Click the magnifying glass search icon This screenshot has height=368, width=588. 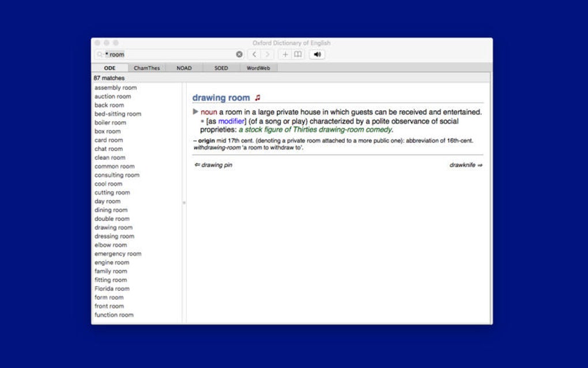[100, 54]
